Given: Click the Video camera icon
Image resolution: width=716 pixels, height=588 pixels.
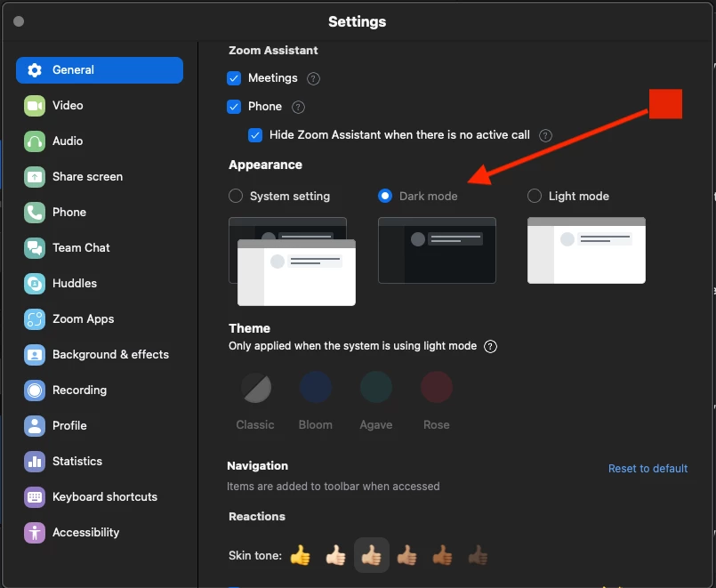Looking at the screenshot, I should [35, 106].
